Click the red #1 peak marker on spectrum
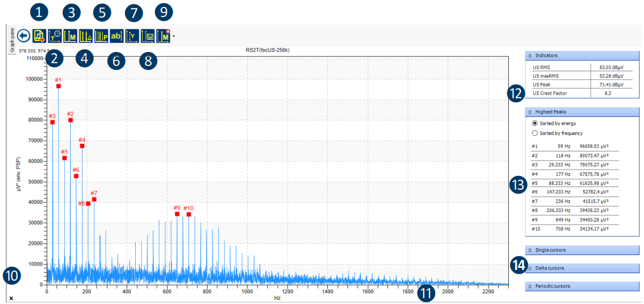This screenshot has width=644, height=304. (x=59, y=86)
